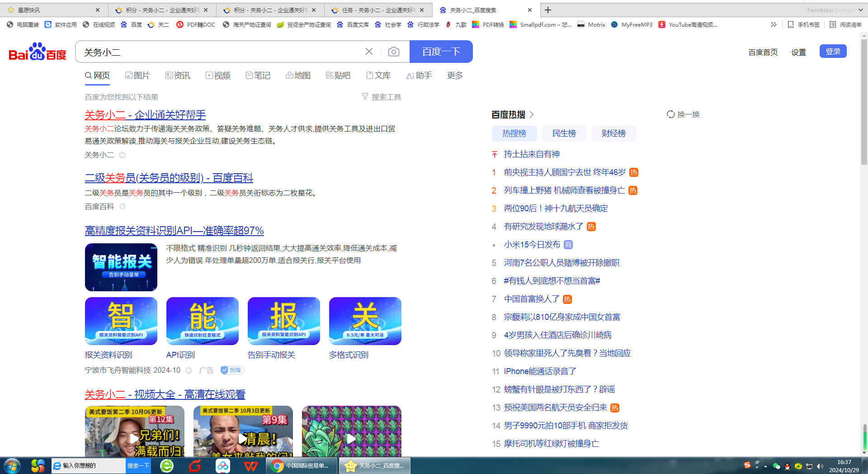The image size is (868, 474).
Task: Click the WeChat tray icon
Action: [x=776, y=466]
